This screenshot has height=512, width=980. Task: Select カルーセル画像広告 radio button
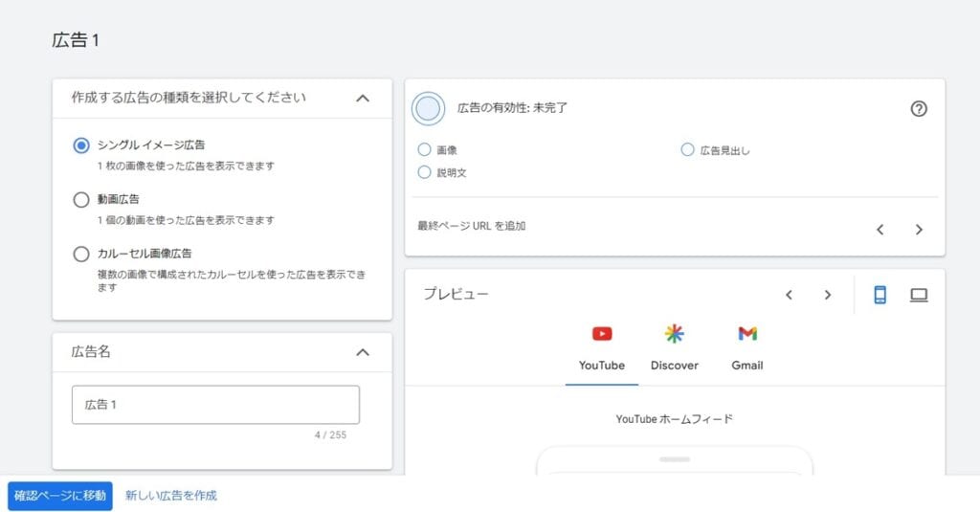tap(81, 255)
